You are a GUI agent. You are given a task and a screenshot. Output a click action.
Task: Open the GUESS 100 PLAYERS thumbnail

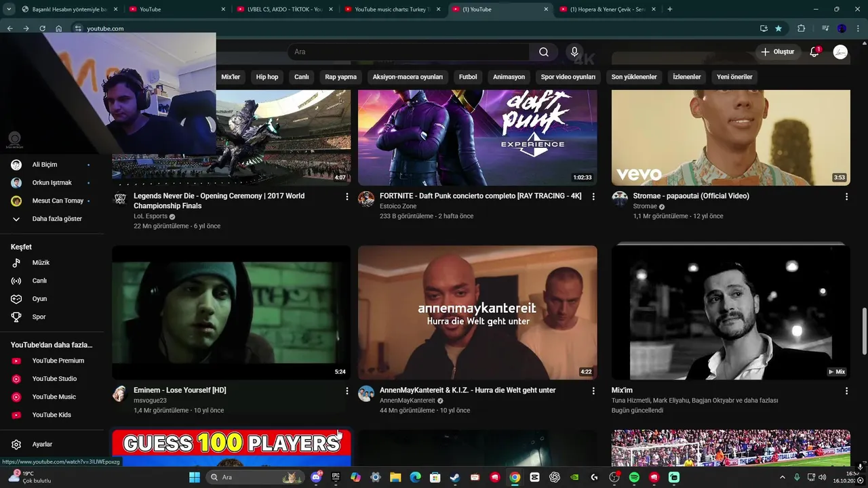231,448
